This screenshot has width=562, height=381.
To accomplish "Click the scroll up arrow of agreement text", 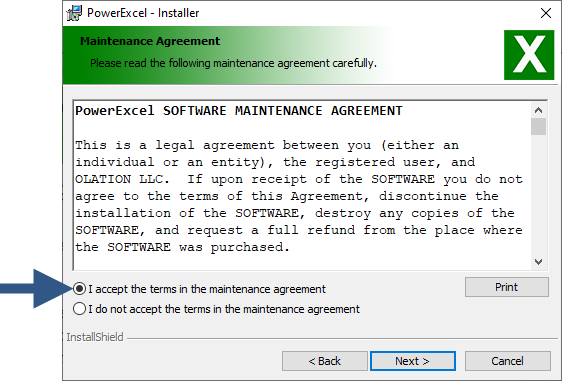I will pos(538,110).
